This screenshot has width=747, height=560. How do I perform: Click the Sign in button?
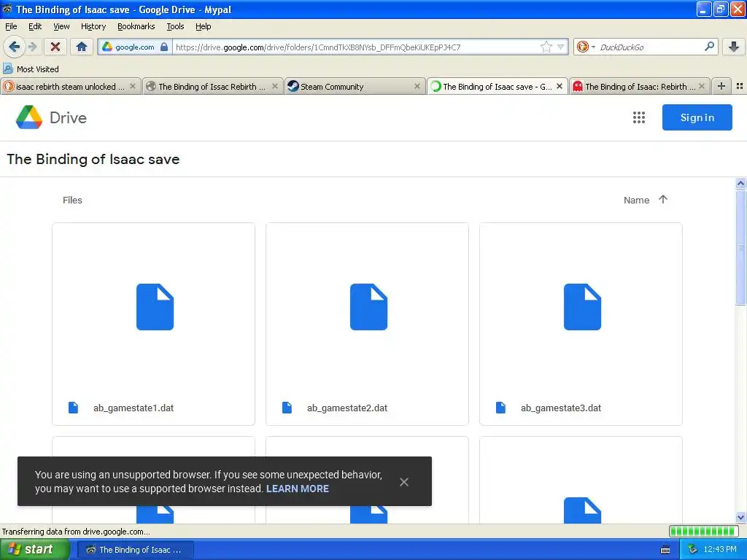click(697, 117)
